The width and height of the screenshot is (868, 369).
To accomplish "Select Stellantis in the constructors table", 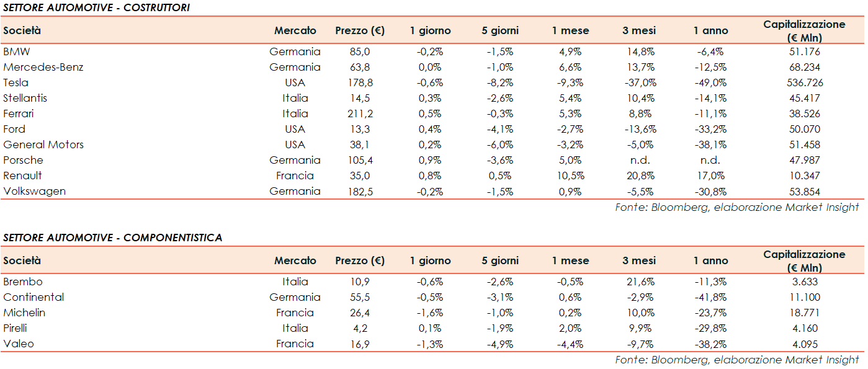I will click(25, 98).
